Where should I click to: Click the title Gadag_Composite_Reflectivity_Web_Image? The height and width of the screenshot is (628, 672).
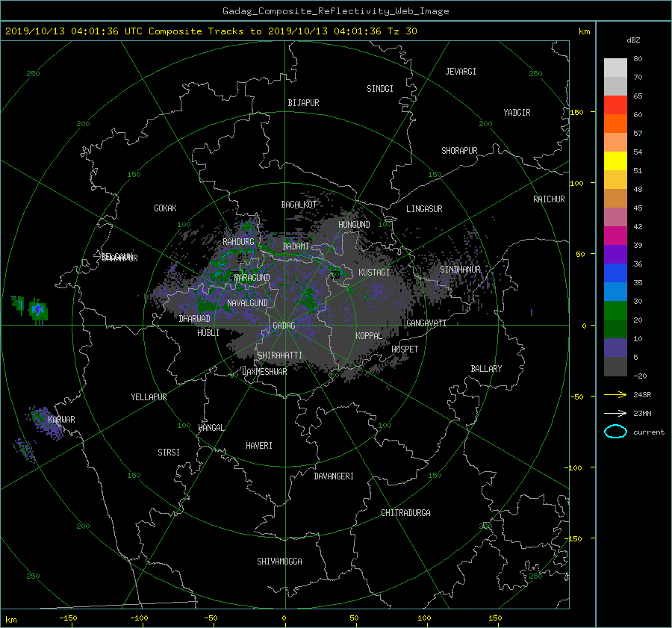tap(335, 11)
